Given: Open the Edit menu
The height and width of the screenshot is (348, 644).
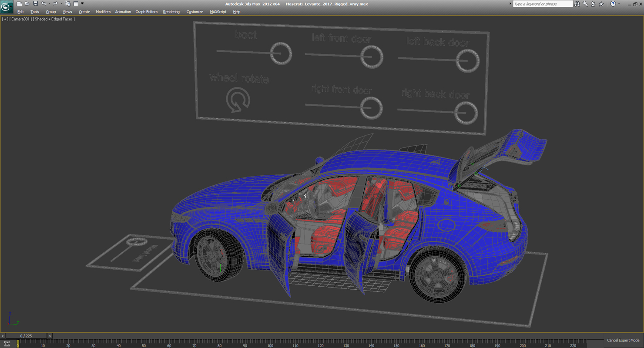Looking at the screenshot, I should click(20, 12).
